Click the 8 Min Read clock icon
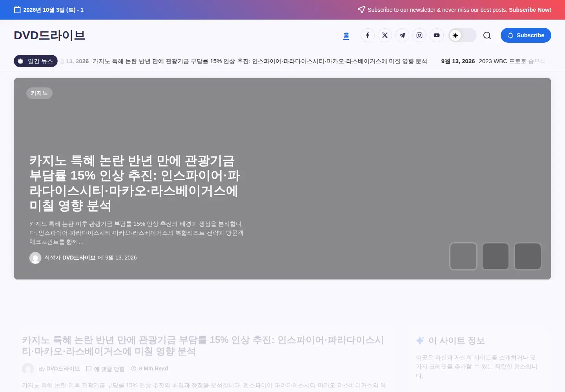This screenshot has width=565, height=392. pyautogui.click(x=133, y=368)
